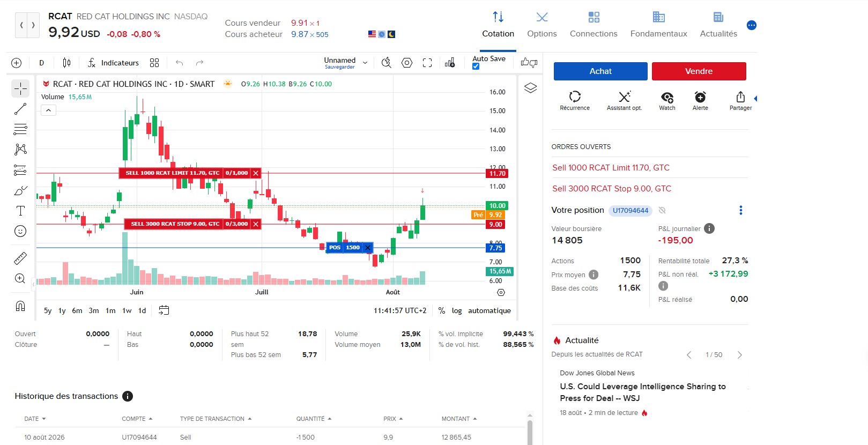Toggle percent scale on the chart
868x445 pixels.
pos(441,310)
